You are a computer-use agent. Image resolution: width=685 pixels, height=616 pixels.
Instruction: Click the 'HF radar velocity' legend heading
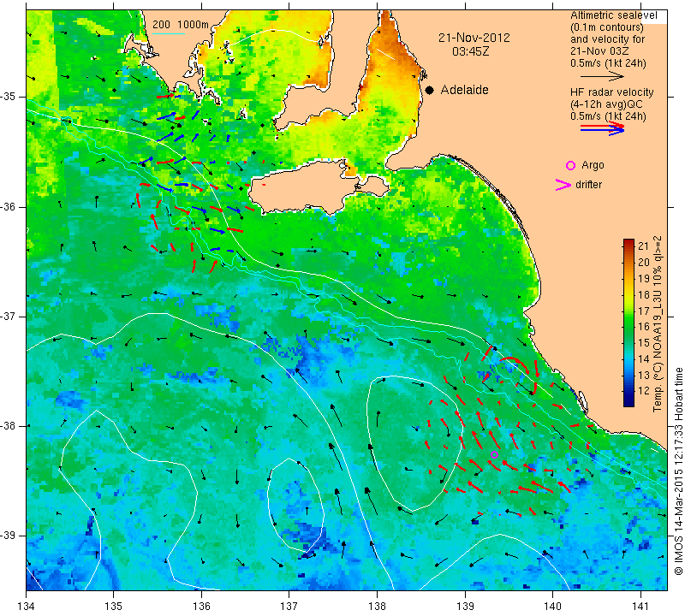point(611,92)
